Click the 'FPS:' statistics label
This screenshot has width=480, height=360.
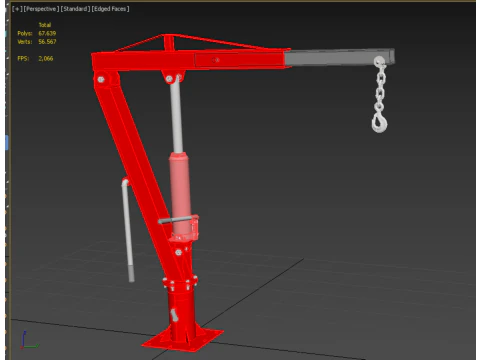coord(23,58)
